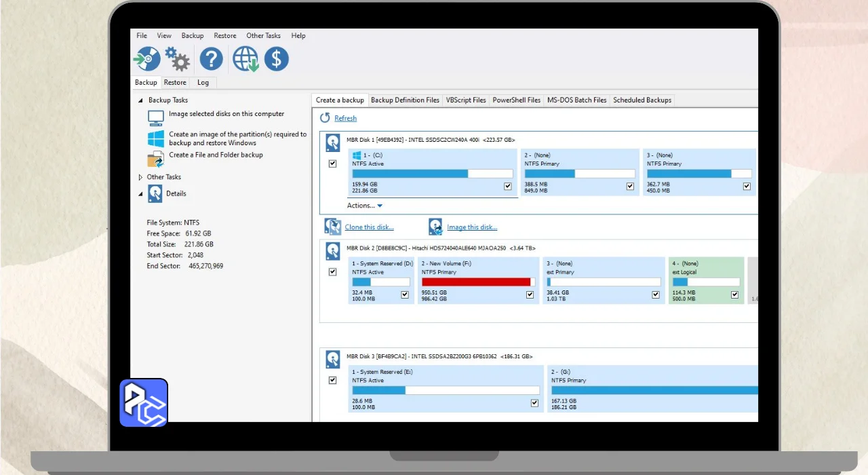This screenshot has width=868, height=475.
Task: Click the Image this disk link
Action: point(471,227)
